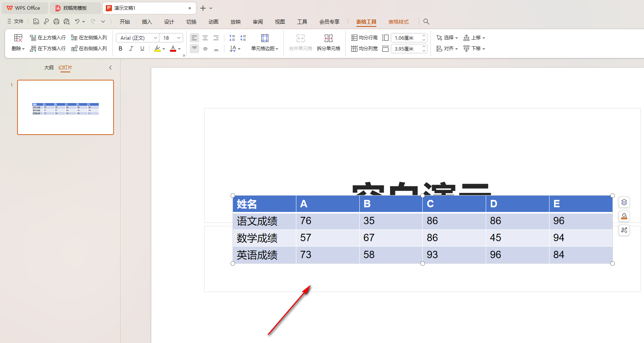Toggle Underline formatting
The width and height of the screenshot is (644, 343).
point(142,49)
